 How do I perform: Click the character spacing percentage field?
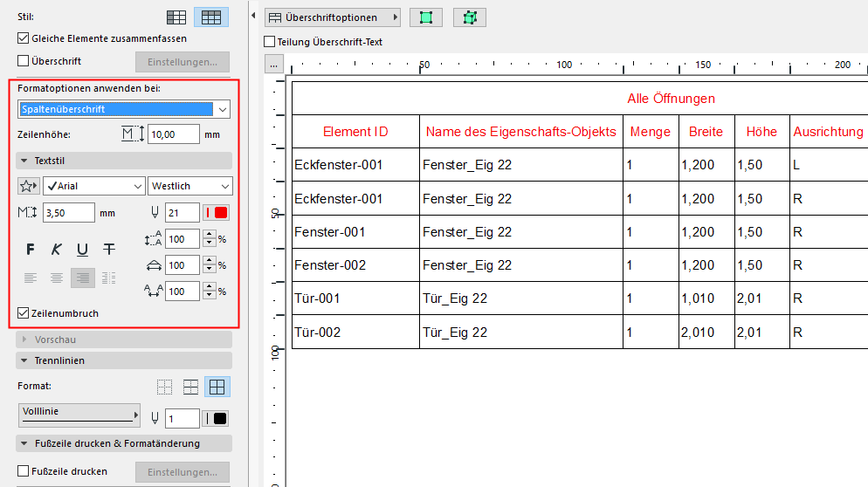tap(183, 292)
